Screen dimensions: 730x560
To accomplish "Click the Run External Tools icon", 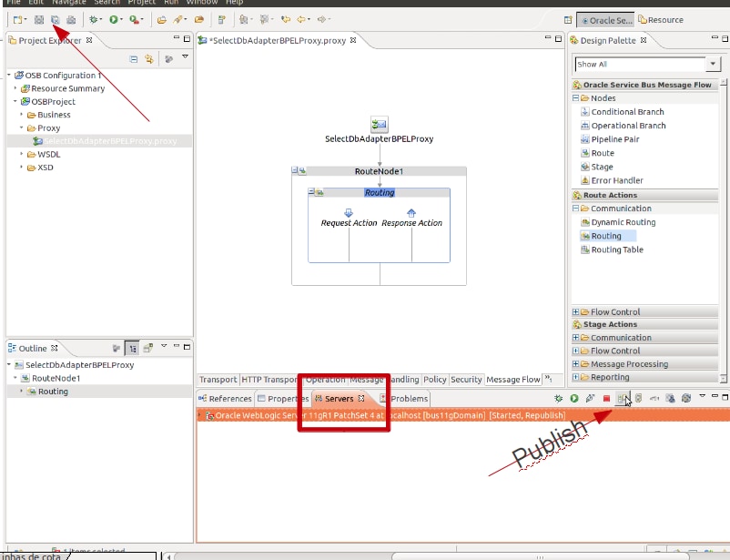I will pyautogui.click(x=134, y=19).
